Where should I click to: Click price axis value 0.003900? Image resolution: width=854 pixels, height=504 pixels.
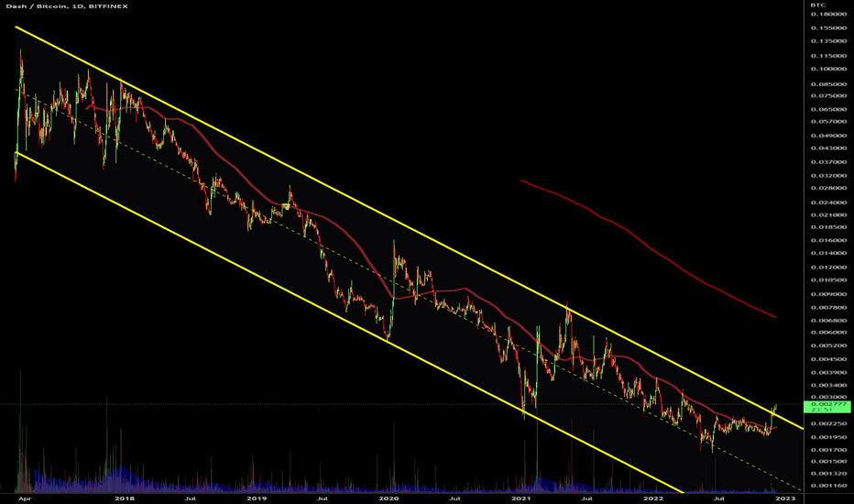pos(828,372)
